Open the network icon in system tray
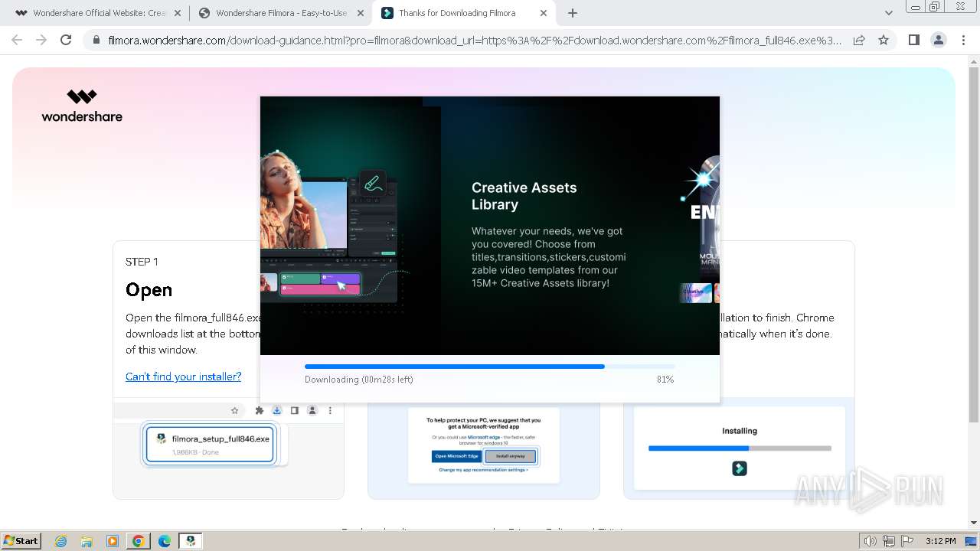The width and height of the screenshot is (980, 551). click(889, 541)
